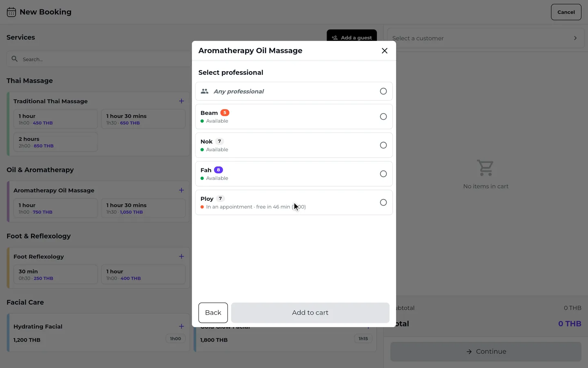Click the Gold Glow Facial 1,800 THB price
This screenshot has height=368, width=588.
click(214, 340)
